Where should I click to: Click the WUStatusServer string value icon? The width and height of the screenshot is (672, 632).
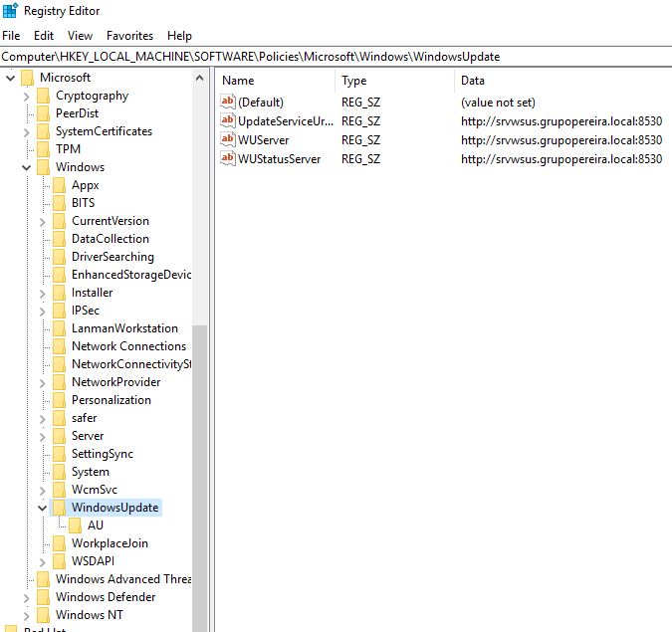[x=228, y=158]
